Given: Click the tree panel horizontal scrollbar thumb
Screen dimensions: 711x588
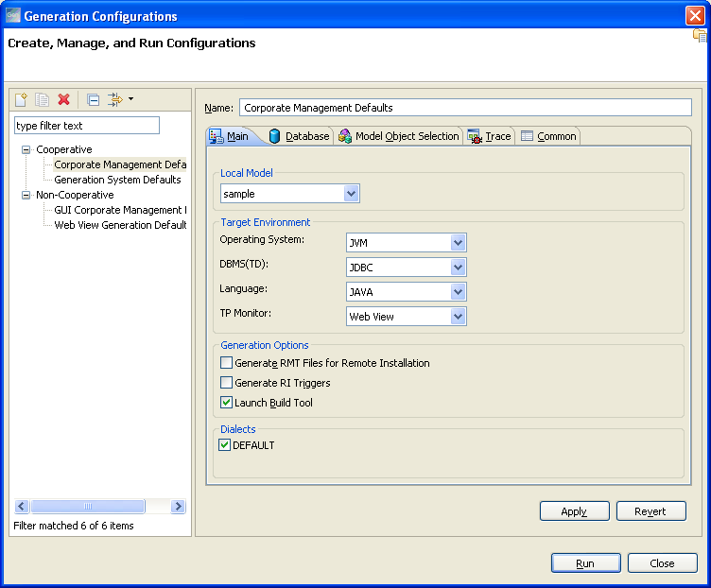Looking at the screenshot, I should 88,506.
